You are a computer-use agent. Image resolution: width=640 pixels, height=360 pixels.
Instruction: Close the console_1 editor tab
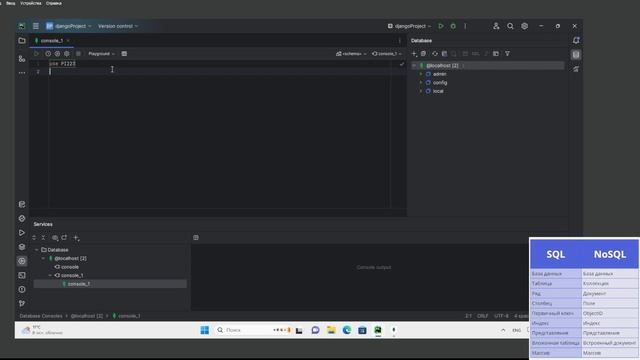(x=68, y=40)
